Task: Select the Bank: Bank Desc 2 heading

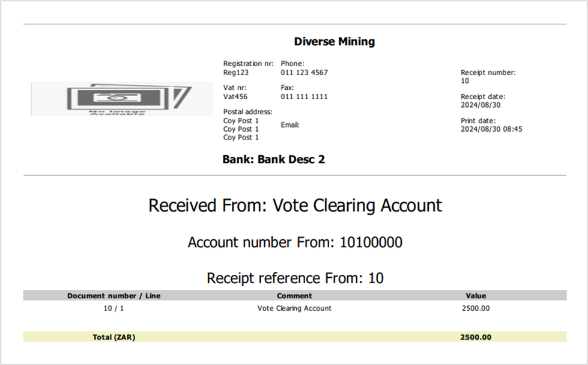Action: click(x=273, y=159)
